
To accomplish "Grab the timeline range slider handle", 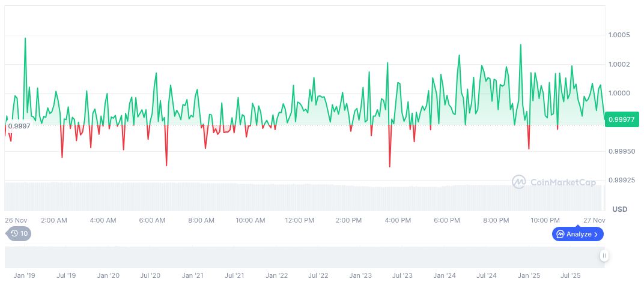I will coord(604,256).
